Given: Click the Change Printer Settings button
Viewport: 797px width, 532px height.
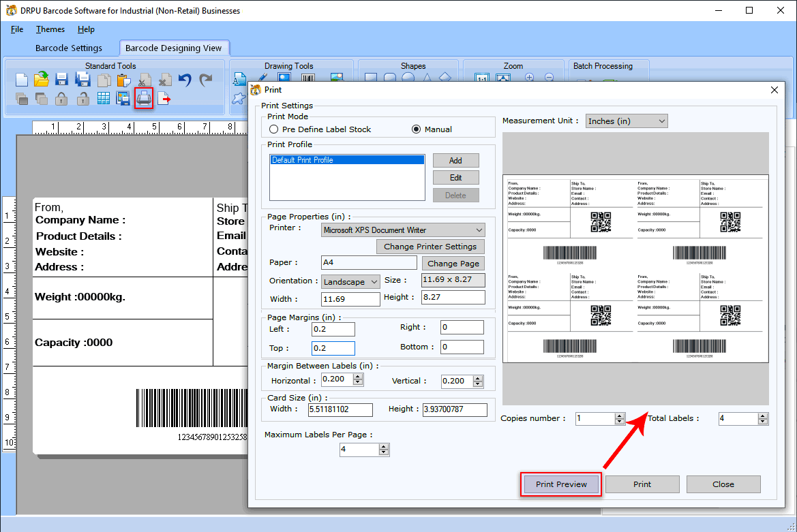Looking at the screenshot, I should click(430, 247).
